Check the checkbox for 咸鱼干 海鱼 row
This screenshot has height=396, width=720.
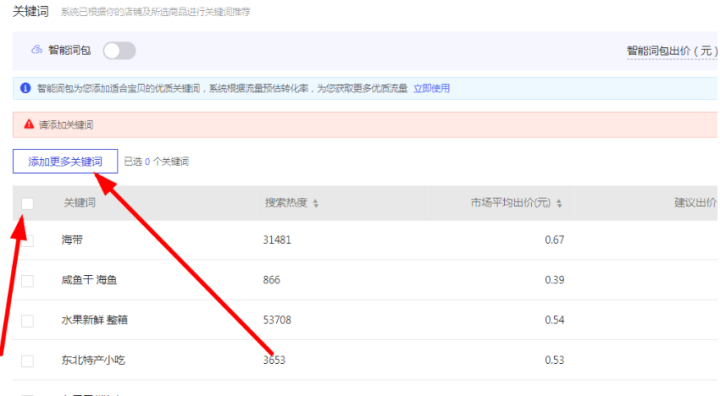[28, 281]
